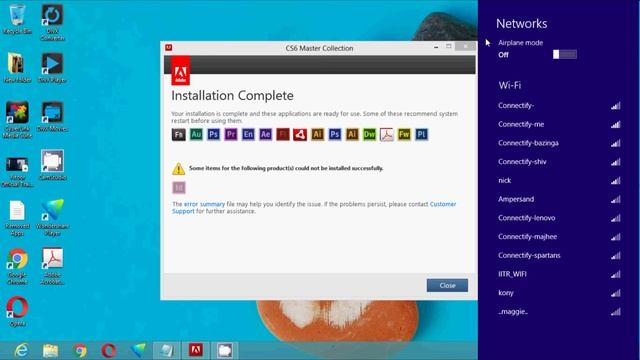Select the Removed Apps file on the desktop
Screen dimensions: 640x360
point(17,218)
